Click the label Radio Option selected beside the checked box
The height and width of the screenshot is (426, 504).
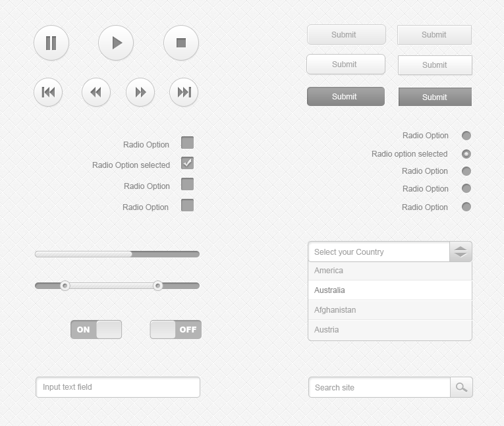[131, 165]
